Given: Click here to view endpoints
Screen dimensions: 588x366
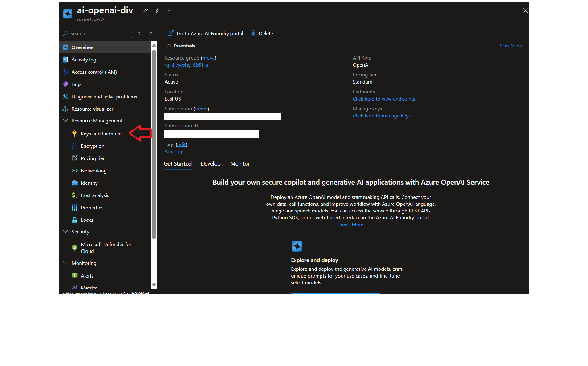Looking at the screenshot, I should (384, 99).
